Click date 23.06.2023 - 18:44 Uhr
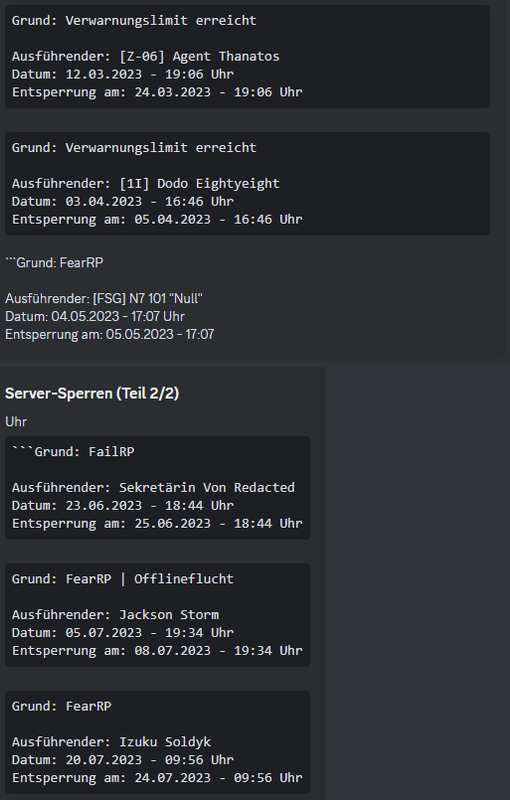The height and width of the screenshot is (800, 510). 123,506
